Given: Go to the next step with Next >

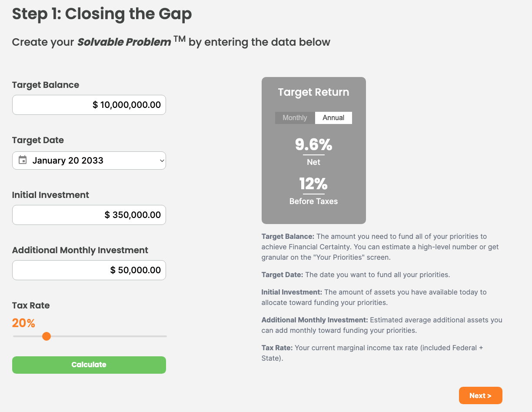Looking at the screenshot, I should point(480,395).
